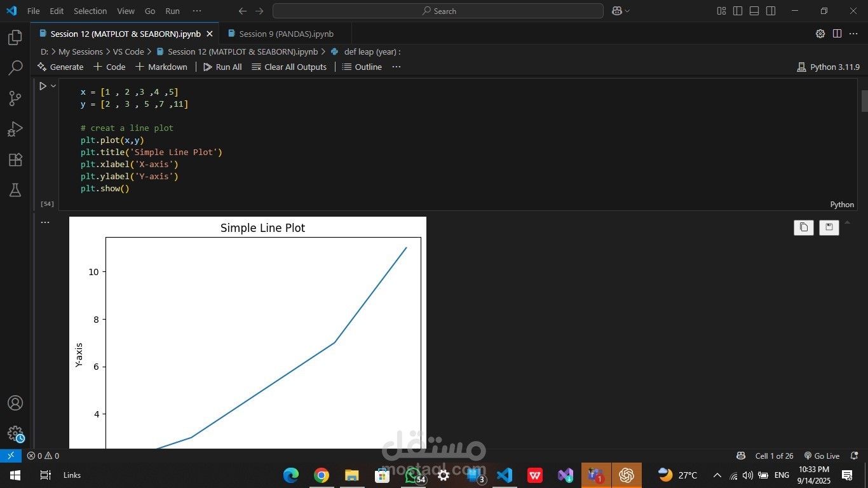This screenshot has height=488, width=868.
Task: Click the Copilot status icon in the status bar
Action: (741, 456)
